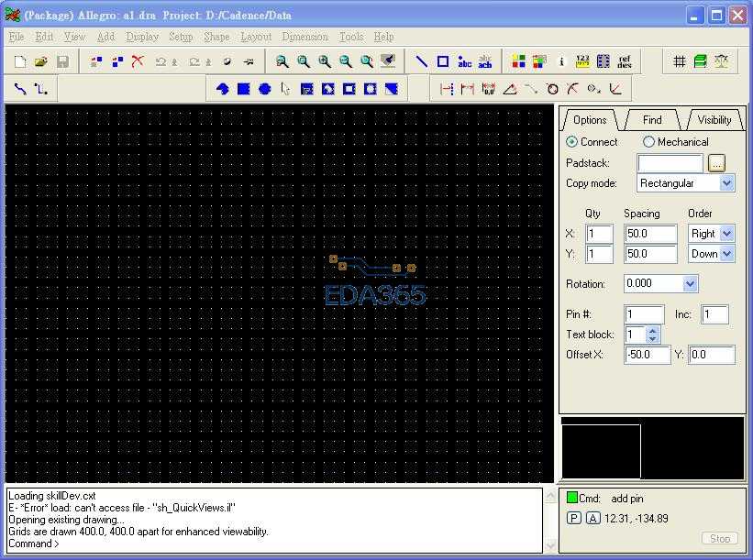This screenshot has height=560, width=753.
Task: Click the "Loading skillDev.cxt" console line
Action: 52,496
